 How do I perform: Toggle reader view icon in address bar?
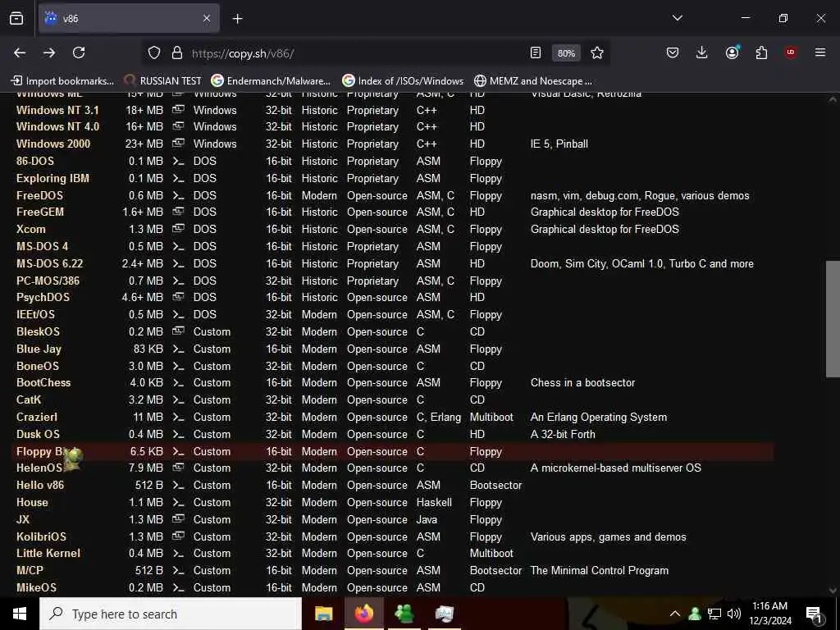coord(535,52)
